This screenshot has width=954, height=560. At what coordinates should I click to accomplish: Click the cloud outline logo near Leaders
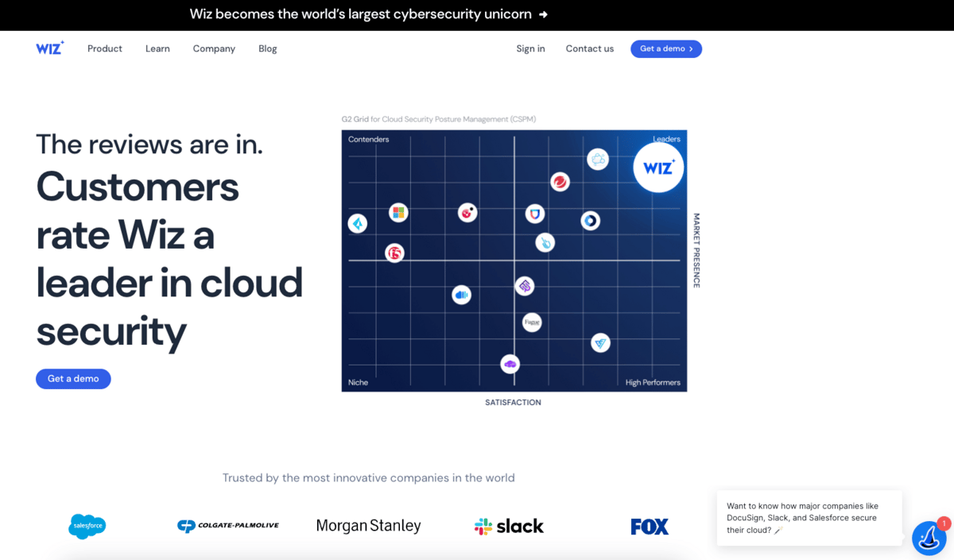(598, 160)
